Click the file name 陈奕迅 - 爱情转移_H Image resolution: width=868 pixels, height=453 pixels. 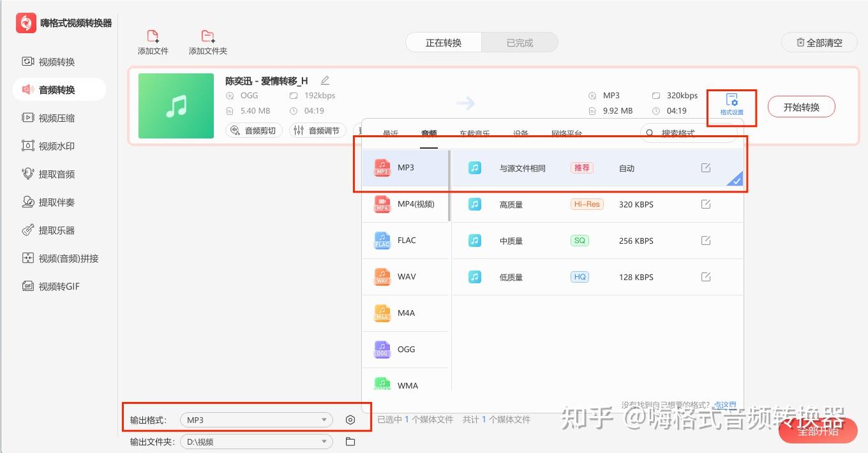[267, 81]
